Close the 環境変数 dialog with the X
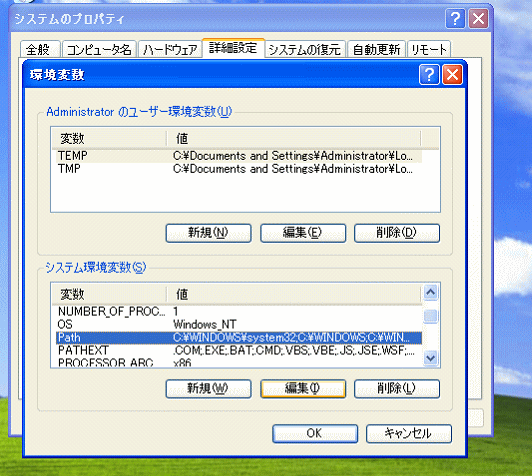Screen dimensions: 532x476 click(452, 74)
